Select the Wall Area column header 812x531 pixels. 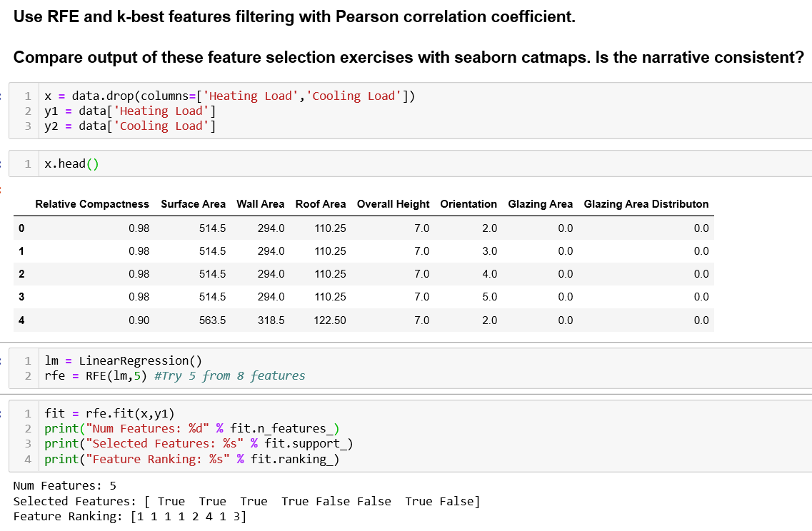(x=260, y=203)
